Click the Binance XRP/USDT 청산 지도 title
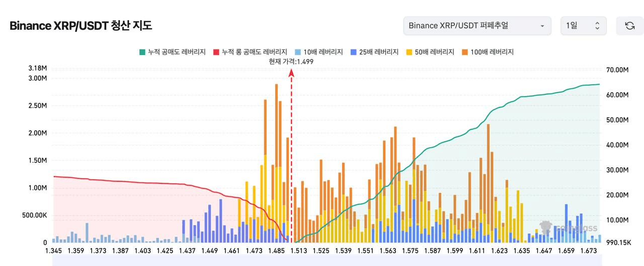 pos(81,26)
